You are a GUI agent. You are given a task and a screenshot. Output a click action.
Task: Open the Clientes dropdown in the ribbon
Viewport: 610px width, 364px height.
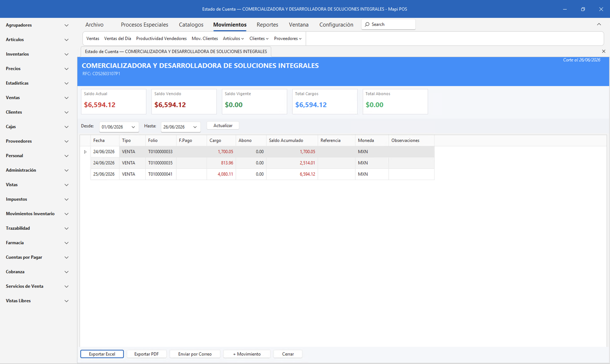coord(259,38)
